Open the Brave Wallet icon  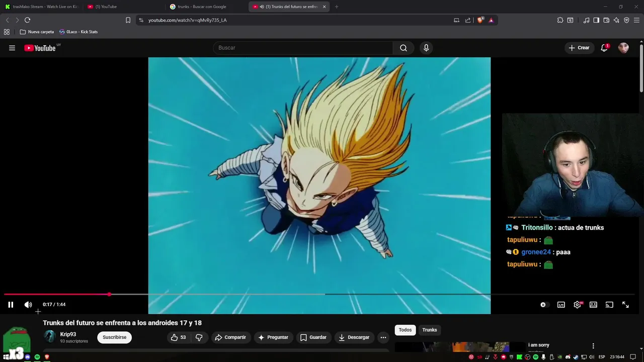click(x=606, y=20)
